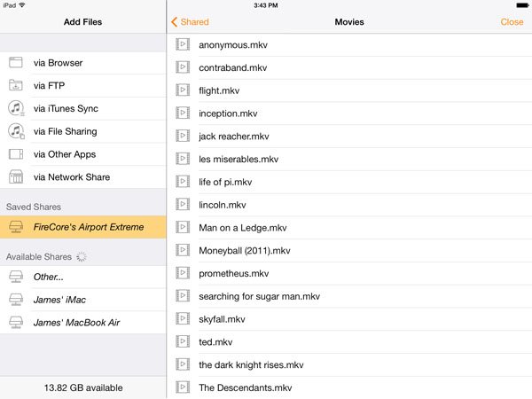Viewport: 532px width, 399px height.
Task: Select the anonymous.mkv file
Action: coord(349,45)
